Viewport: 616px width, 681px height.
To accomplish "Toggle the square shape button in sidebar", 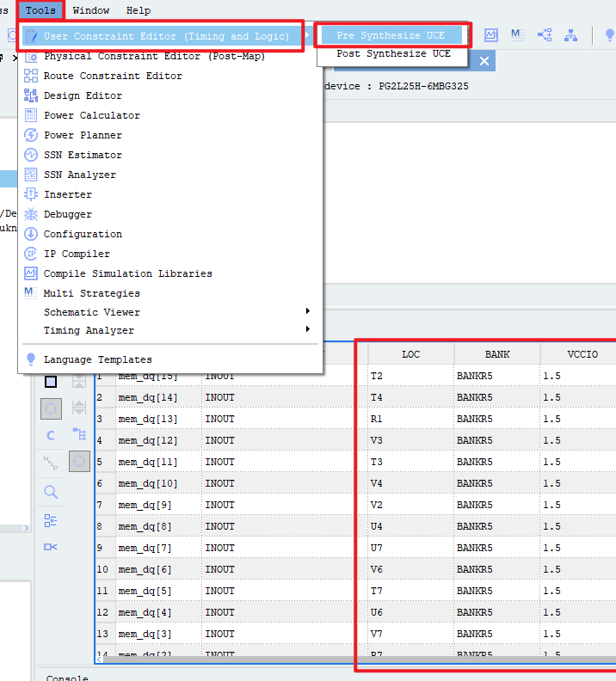I will pyautogui.click(x=51, y=382).
